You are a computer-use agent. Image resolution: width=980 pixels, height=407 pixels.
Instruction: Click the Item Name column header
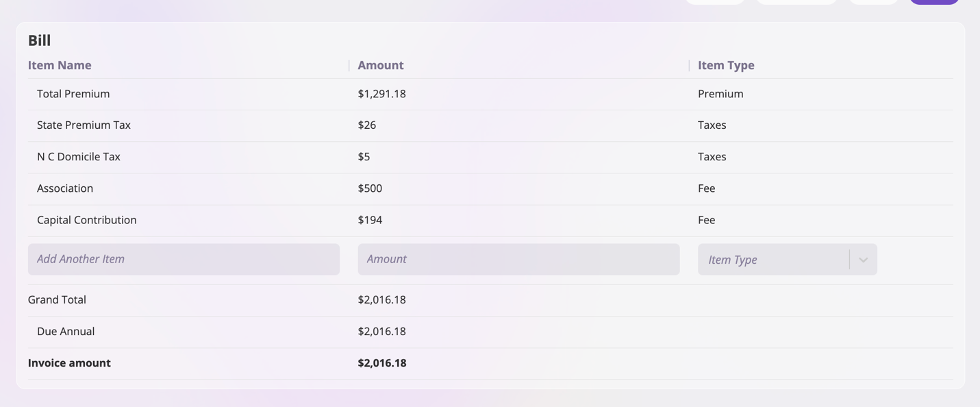click(60, 65)
